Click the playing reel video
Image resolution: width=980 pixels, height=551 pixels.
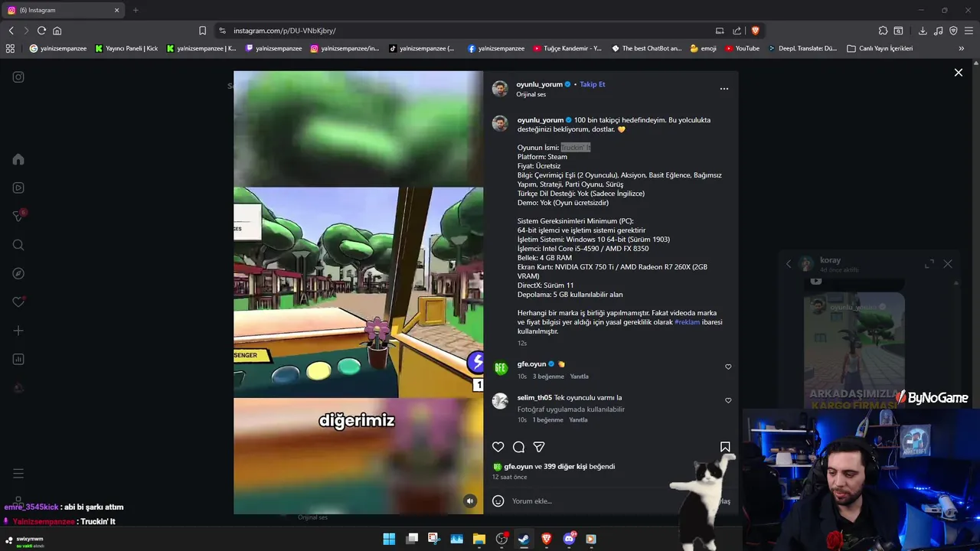(358, 292)
